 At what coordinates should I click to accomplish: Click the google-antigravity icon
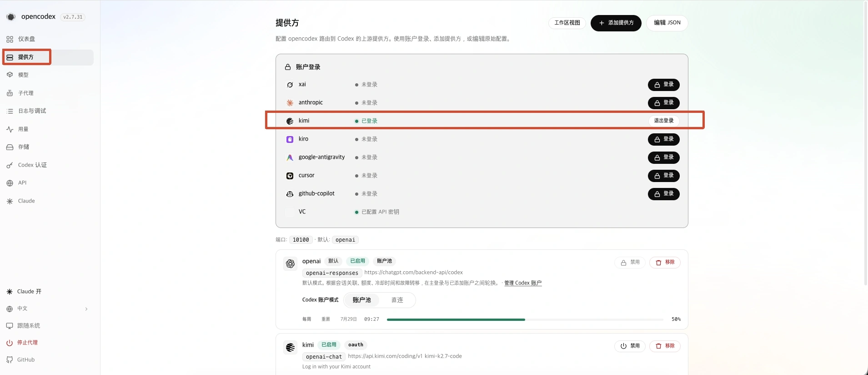[x=290, y=157]
